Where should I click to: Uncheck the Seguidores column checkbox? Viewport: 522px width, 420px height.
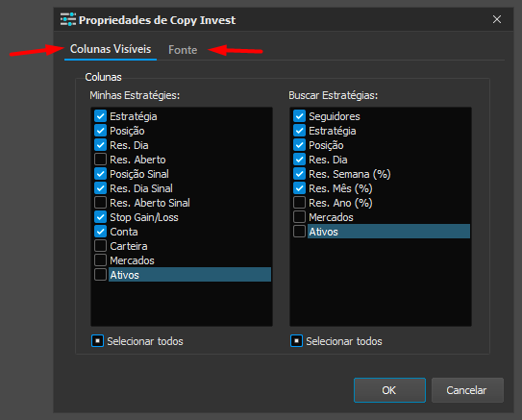point(299,116)
